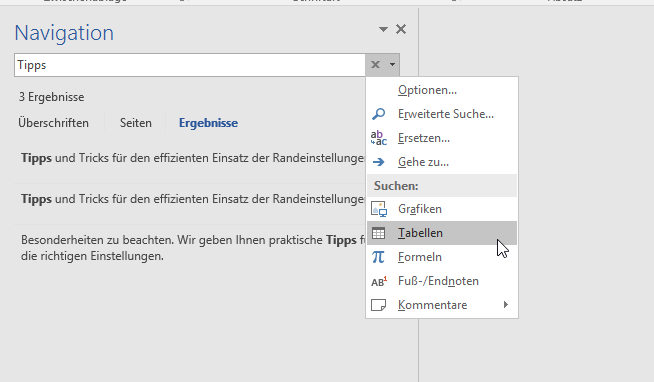Click the Fuß-/Endnoten AB icon
The image size is (654, 382).
[379, 281]
